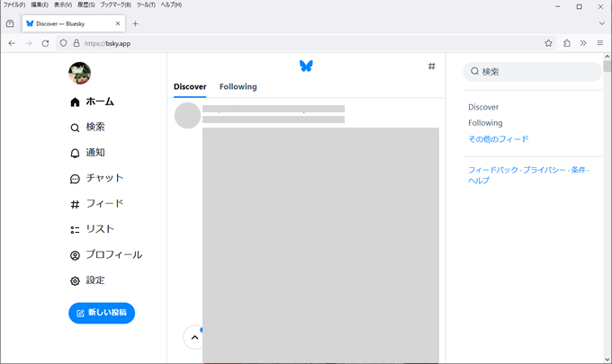
Task: Maximize the browser window
Action: 580,6
